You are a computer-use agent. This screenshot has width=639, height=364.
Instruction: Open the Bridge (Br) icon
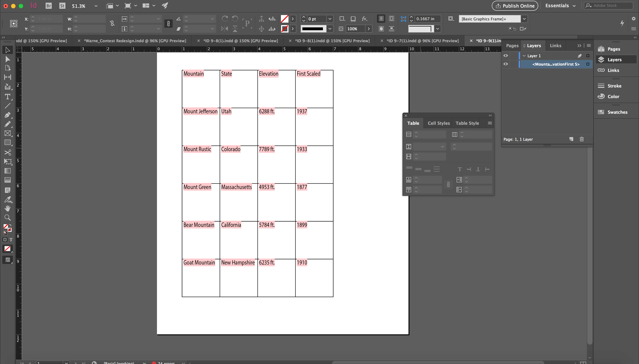click(x=48, y=6)
